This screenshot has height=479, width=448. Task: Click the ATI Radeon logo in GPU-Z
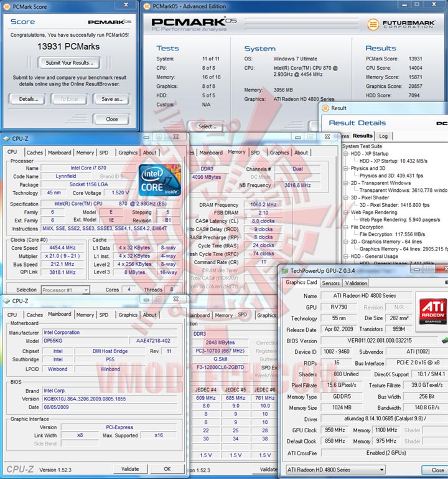tap(432, 311)
